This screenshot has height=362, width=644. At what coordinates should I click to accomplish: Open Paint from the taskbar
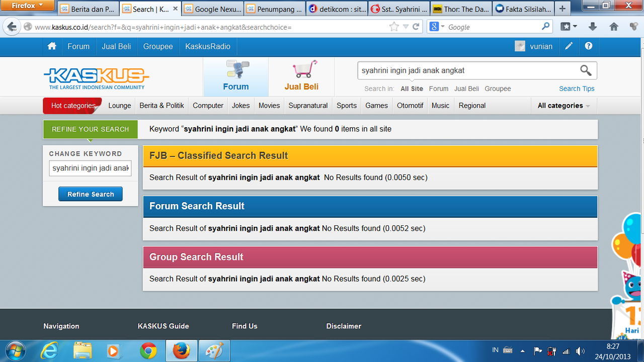coord(214,350)
